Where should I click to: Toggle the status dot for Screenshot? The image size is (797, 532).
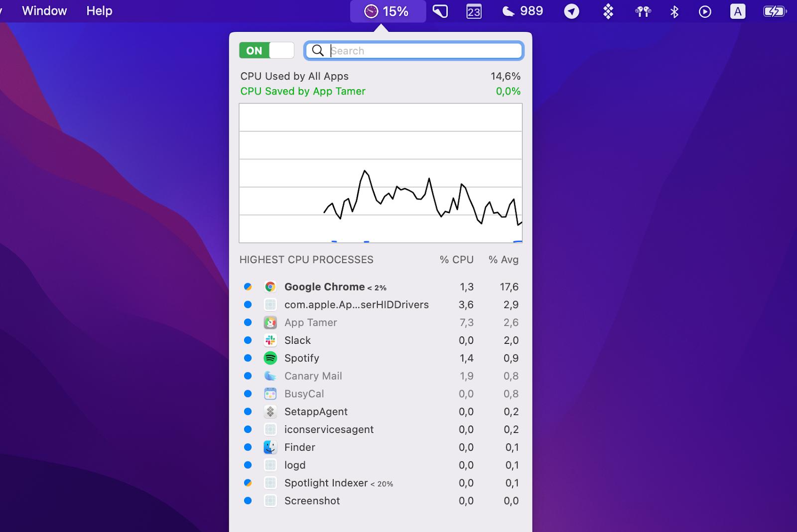click(248, 501)
